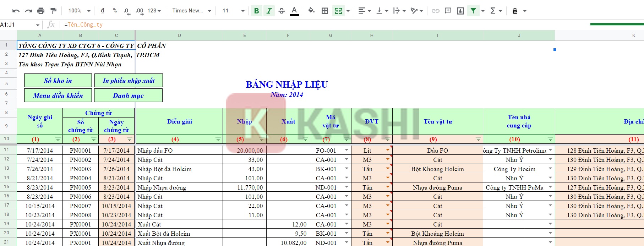Expand the Công ty TNHH PuMa dropdown
This screenshot has height=246, width=644.
tap(550, 187)
